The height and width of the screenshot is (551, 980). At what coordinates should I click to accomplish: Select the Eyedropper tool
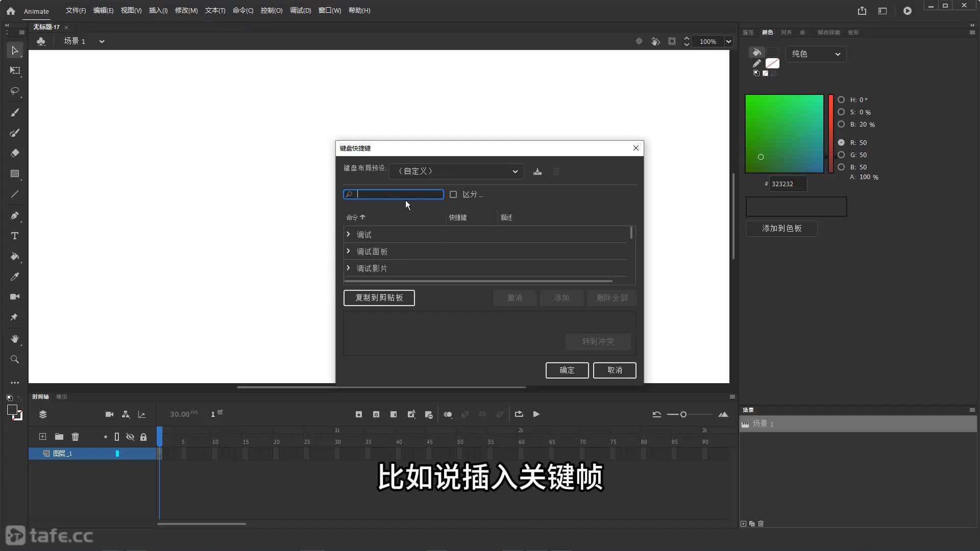pos(15,277)
